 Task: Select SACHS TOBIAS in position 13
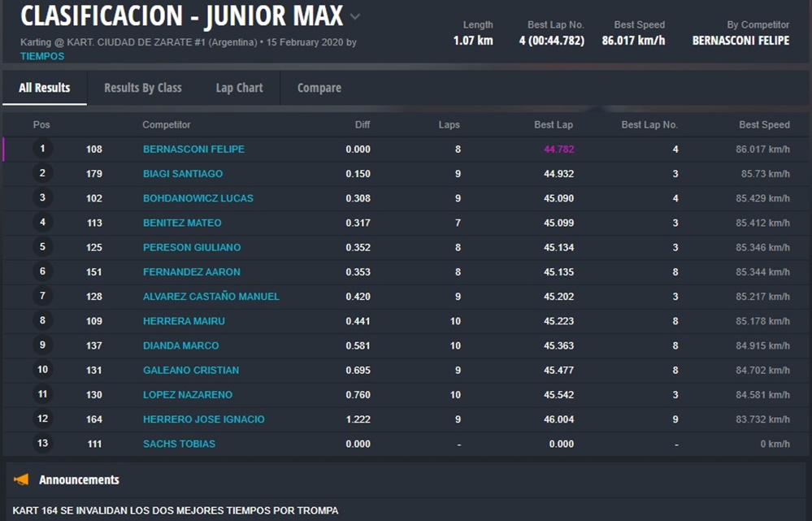coord(179,444)
